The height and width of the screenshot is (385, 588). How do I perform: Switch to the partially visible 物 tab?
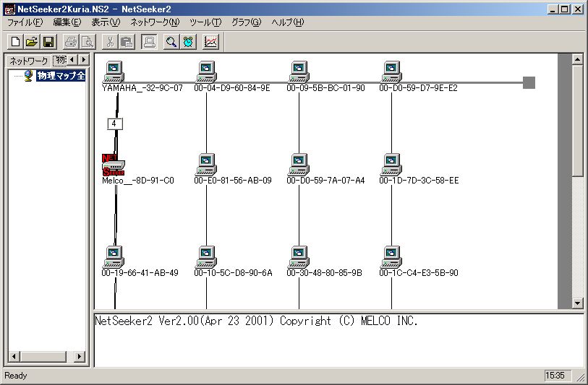tap(59, 60)
